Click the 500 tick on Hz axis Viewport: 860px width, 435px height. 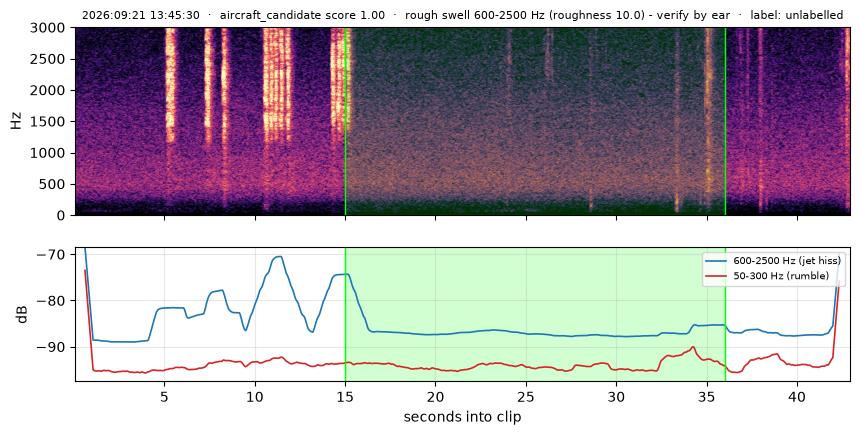(54, 184)
